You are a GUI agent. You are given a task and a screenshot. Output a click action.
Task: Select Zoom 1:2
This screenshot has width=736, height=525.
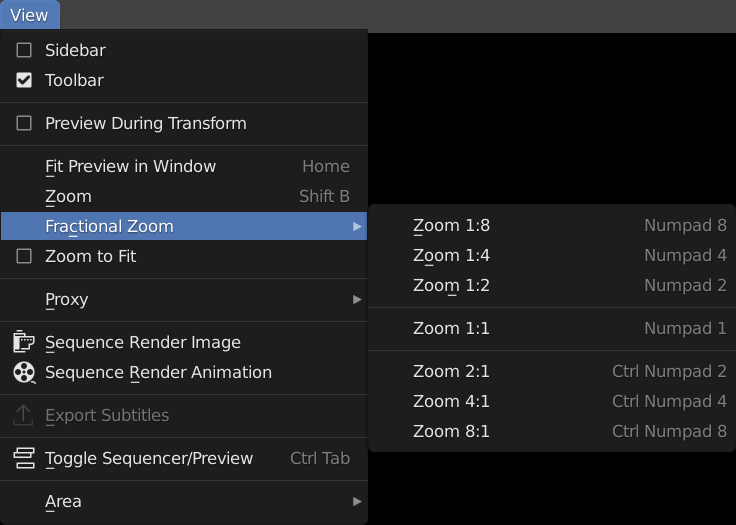[x=552, y=286]
